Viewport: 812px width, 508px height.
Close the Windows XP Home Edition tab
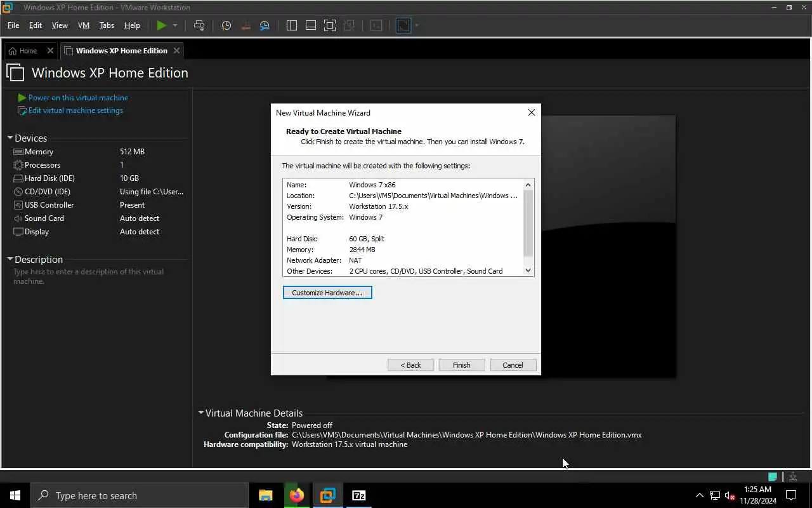176,51
